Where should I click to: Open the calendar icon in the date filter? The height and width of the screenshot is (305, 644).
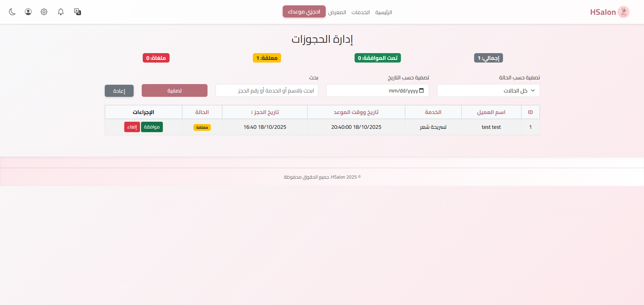click(x=421, y=90)
